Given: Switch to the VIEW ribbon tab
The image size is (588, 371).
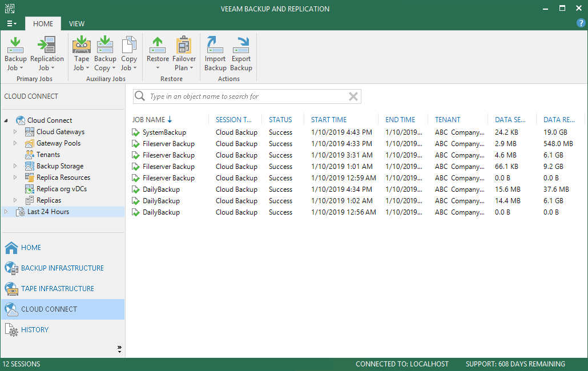Looking at the screenshot, I should (76, 23).
